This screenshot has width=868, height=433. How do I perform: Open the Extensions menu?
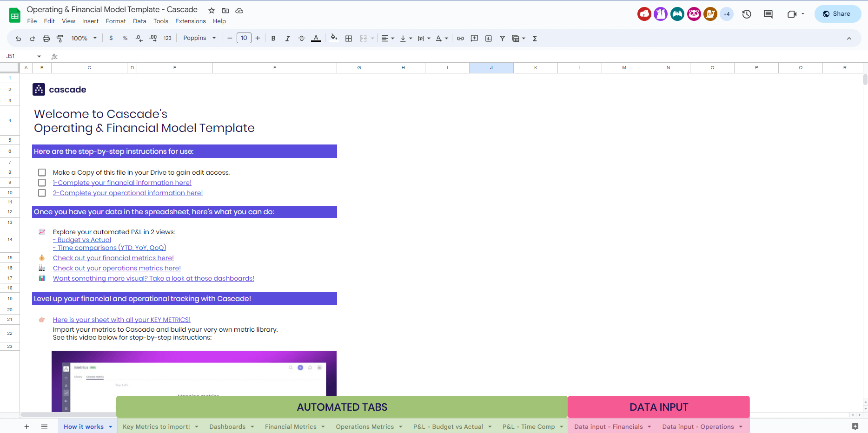(x=190, y=21)
